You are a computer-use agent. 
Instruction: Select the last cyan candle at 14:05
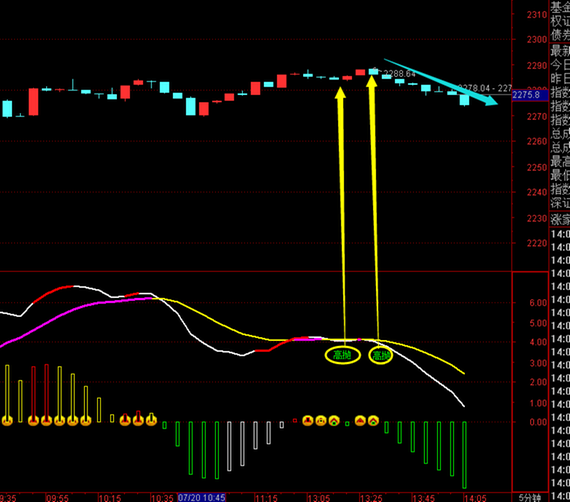pos(464,100)
